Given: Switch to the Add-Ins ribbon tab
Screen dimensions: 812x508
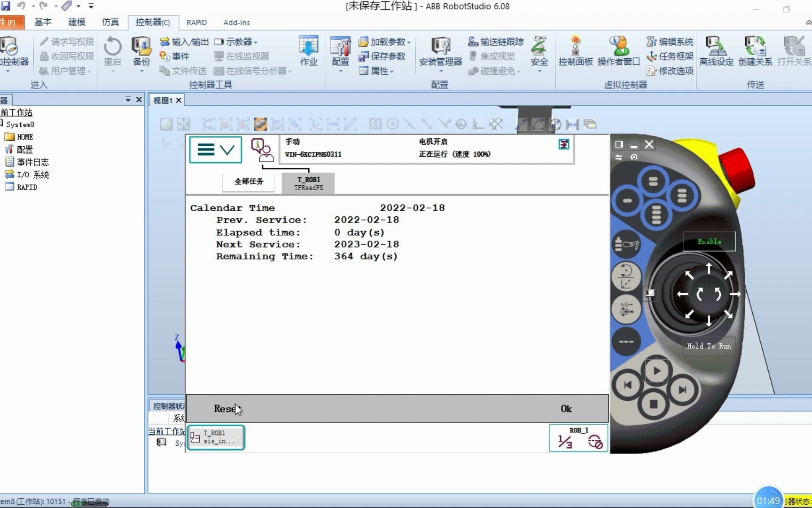Looking at the screenshot, I should click(x=236, y=22).
